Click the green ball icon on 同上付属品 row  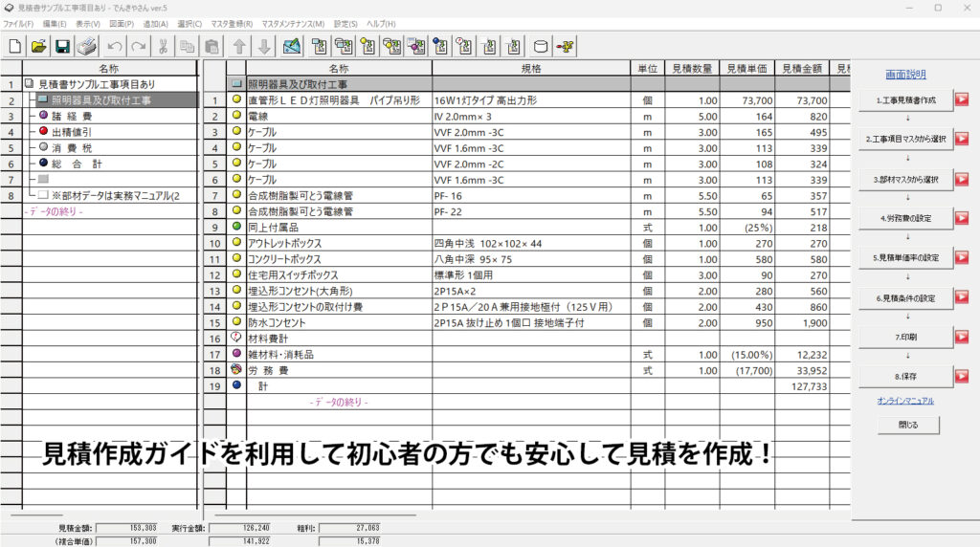[236, 227]
